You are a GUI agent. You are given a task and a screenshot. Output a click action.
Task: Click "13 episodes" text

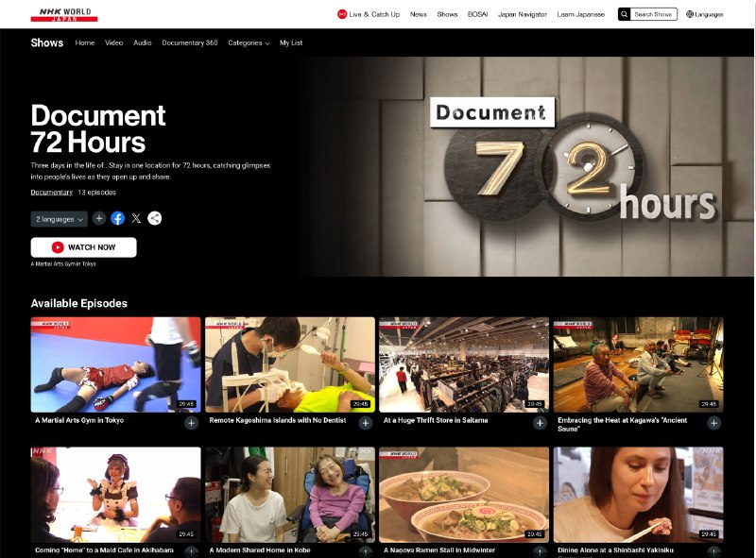[97, 193]
